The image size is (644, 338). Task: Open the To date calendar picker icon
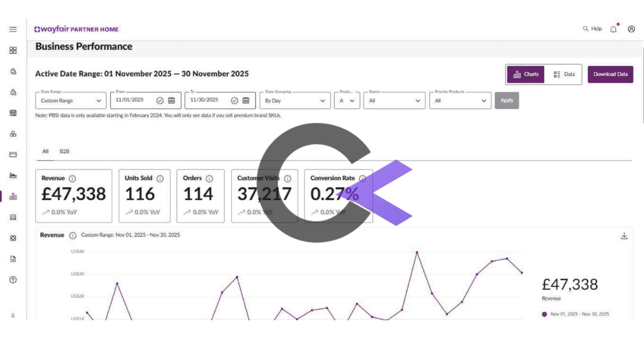tap(246, 100)
